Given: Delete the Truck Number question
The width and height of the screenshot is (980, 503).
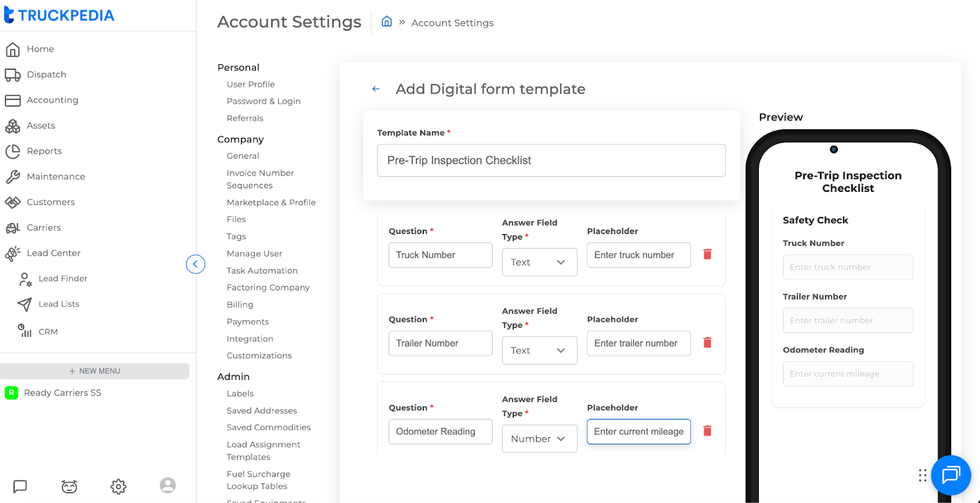Looking at the screenshot, I should 707,254.
